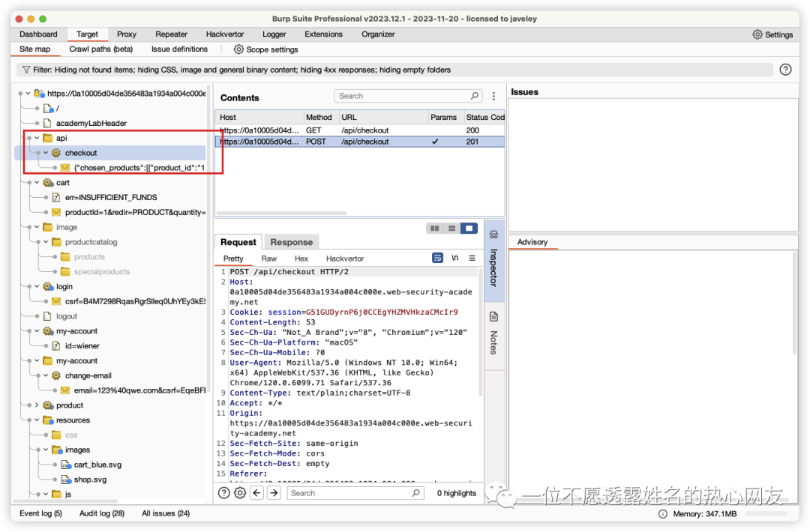The width and height of the screenshot is (810, 532).
Task: Open Event log (5)
Action: pyautogui.click(x=40, y=513)
